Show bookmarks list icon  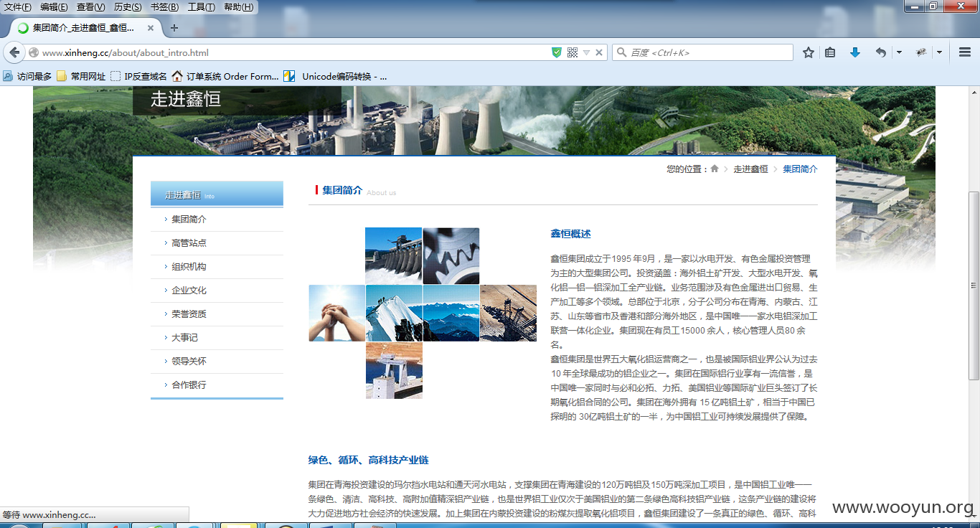(830, 52)
